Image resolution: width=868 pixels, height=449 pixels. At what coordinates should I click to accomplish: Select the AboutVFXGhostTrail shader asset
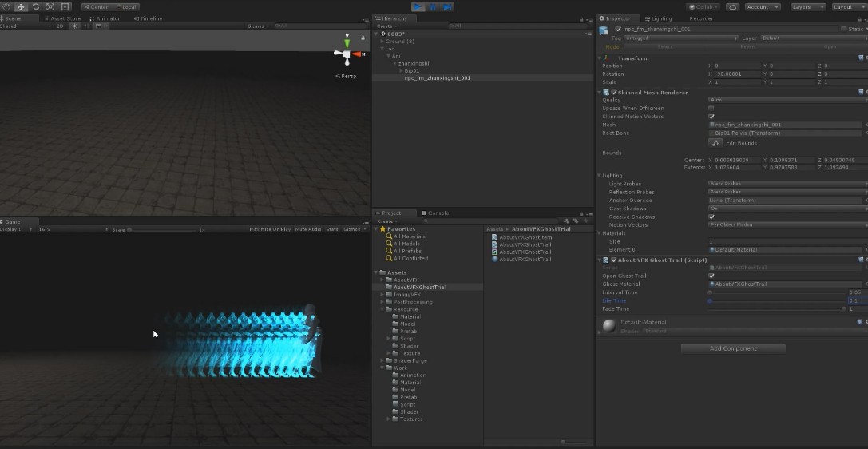click(x=521, y=252)
